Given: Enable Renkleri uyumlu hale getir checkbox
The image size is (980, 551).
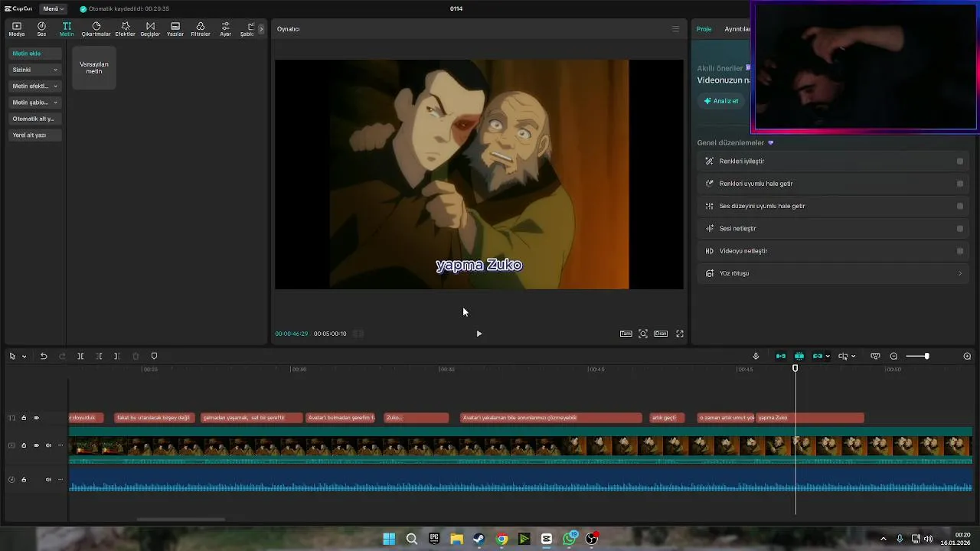Looking at the screenshot, I should tap(960, 184).
